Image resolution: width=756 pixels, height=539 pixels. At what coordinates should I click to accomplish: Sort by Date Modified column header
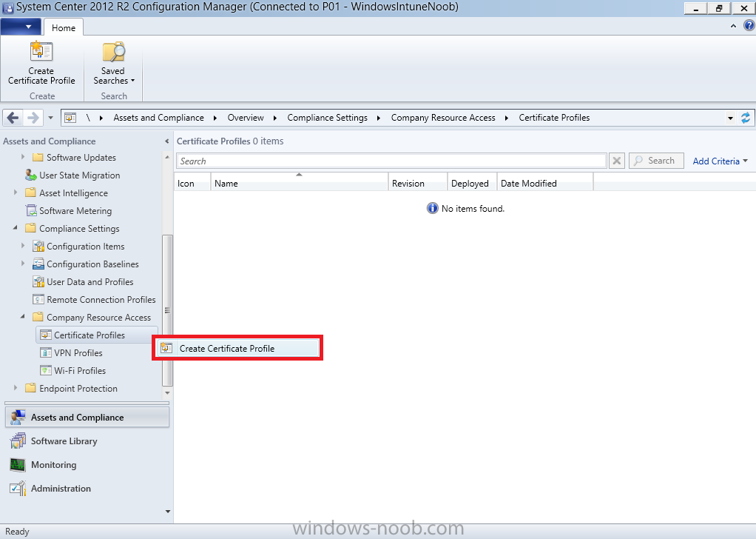[545, 184]
